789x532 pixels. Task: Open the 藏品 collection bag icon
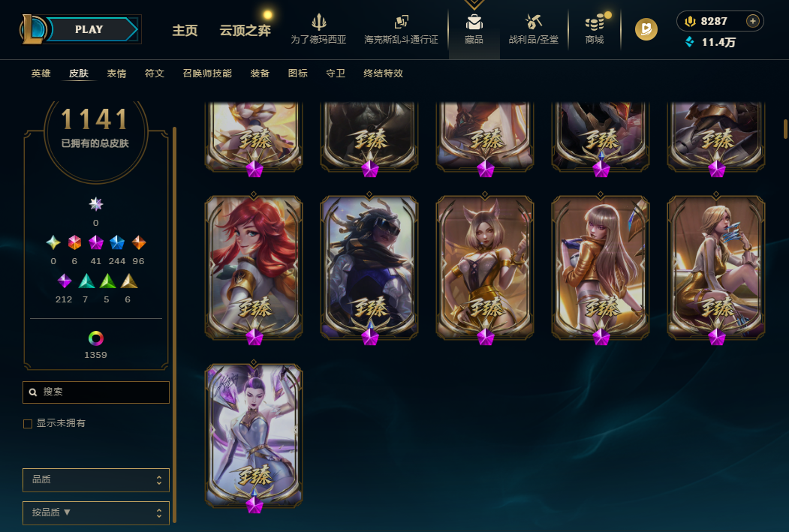pyautogui.click(x=474, y=22)
